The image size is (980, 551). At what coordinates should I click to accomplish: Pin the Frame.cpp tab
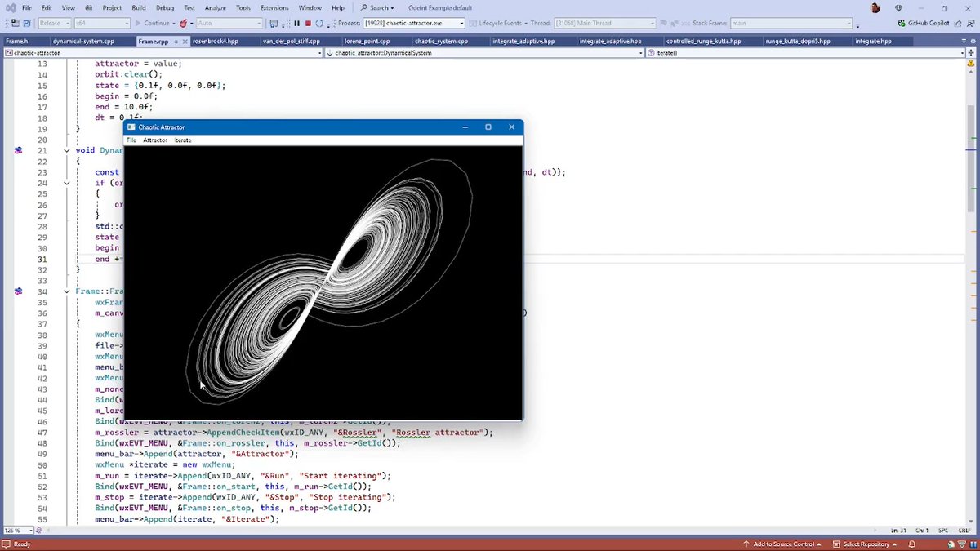pos(176,41)
